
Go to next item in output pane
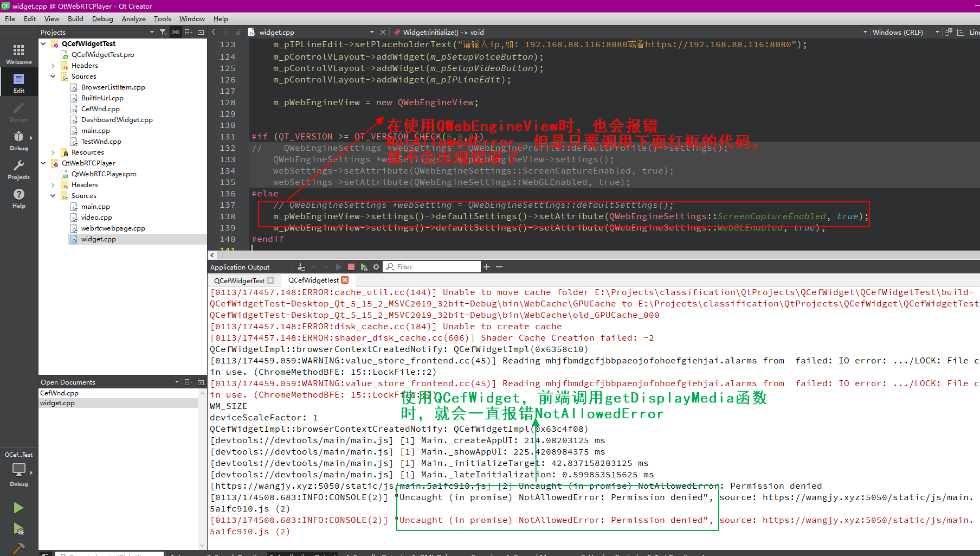pyautogui.click(x=326, y=267)
